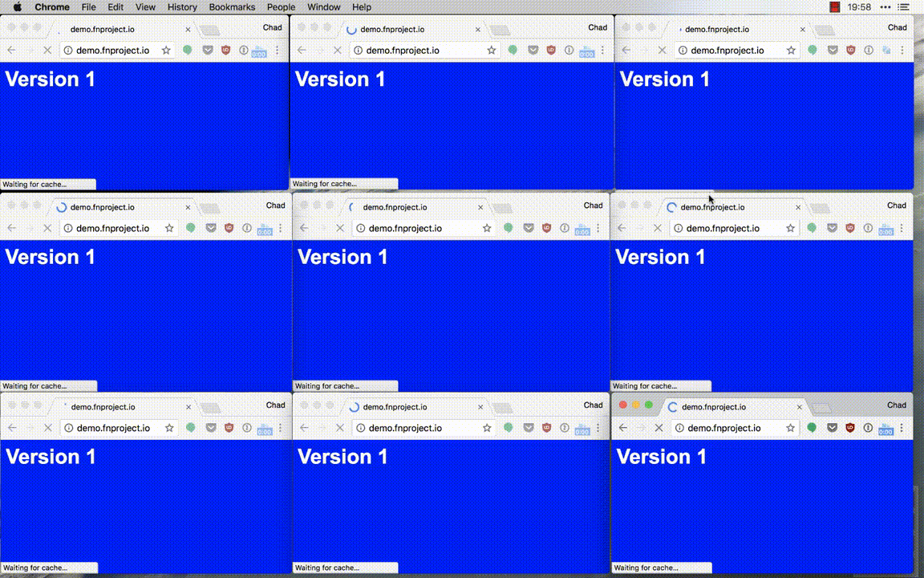
Task: Open the Apple menu
Action: [17, 7]
